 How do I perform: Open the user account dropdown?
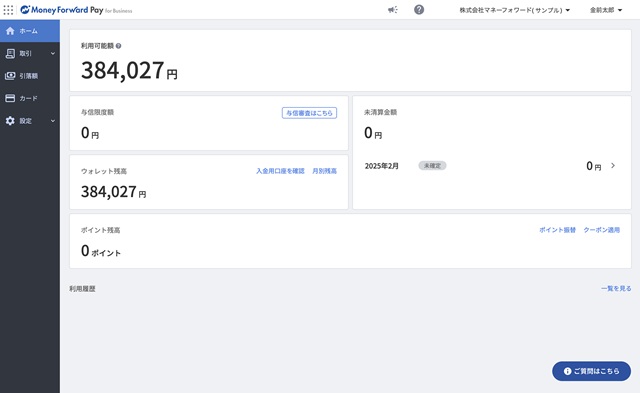point(606,10)
